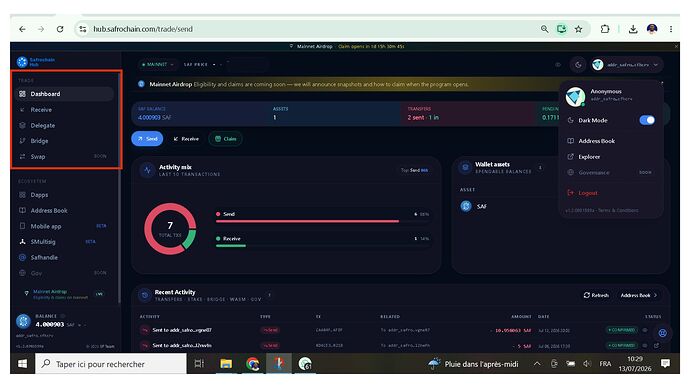
Task: View details eye for 10.958063 SAF transaction
Action: 645,330
